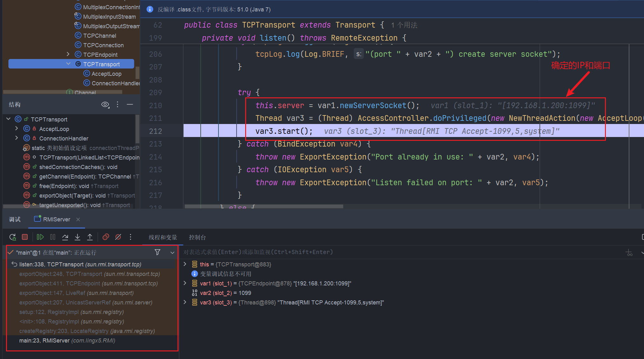The width and height of the screenshot is (644, 359).
Task: Toggle Mute Breakpoints
Action: click(118, 237)
